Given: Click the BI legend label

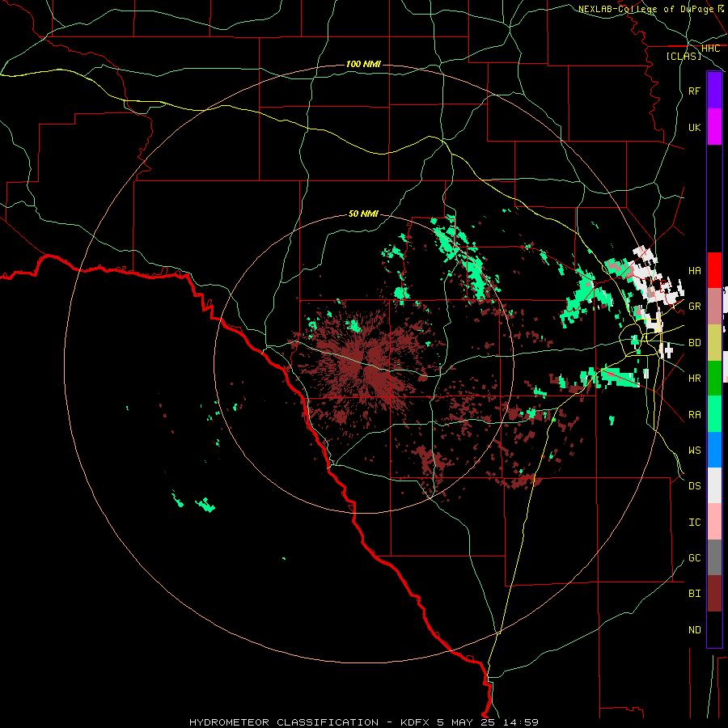Looking at the screenshot, I should pos(694,594).
